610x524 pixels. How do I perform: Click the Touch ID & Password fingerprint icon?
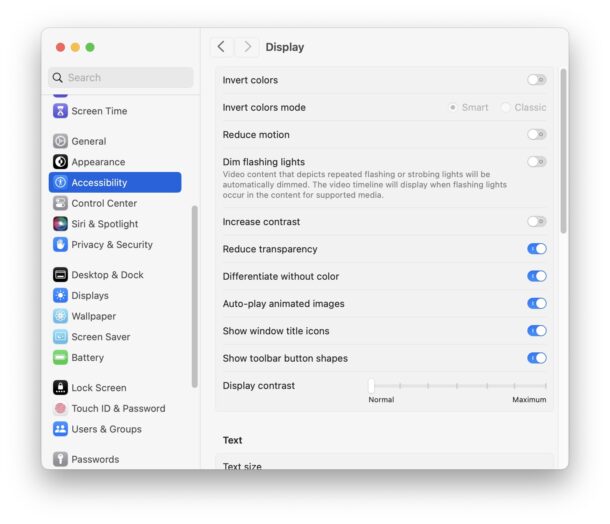60,408
